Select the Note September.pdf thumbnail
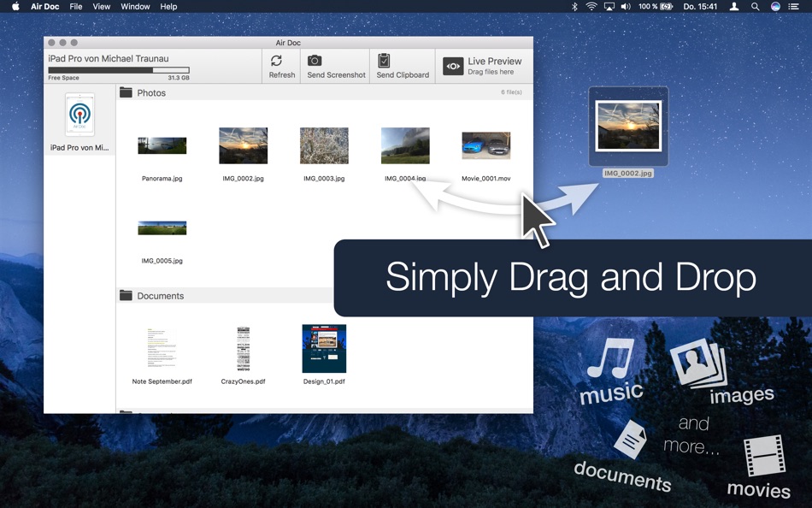The image size is (812, 508). coord(162,348)
